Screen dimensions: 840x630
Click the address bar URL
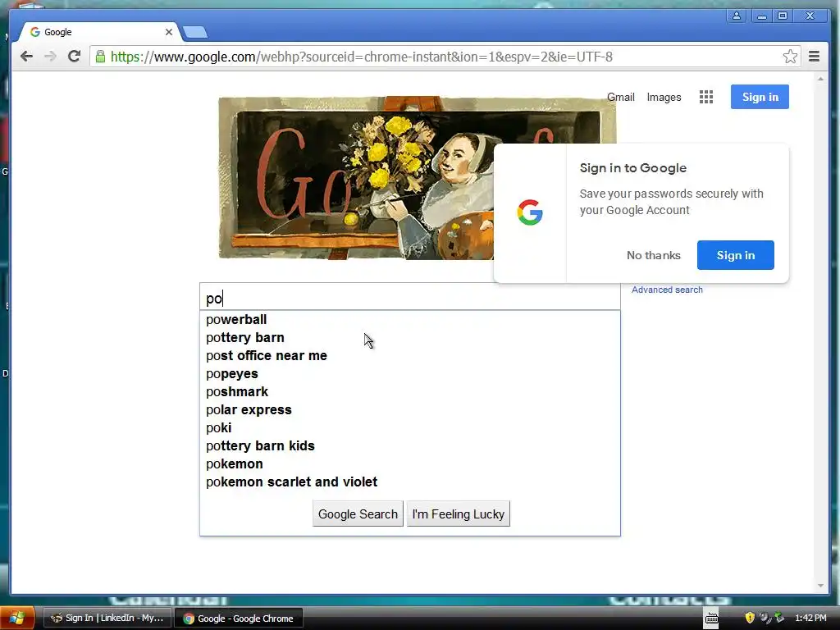[361, 57]
